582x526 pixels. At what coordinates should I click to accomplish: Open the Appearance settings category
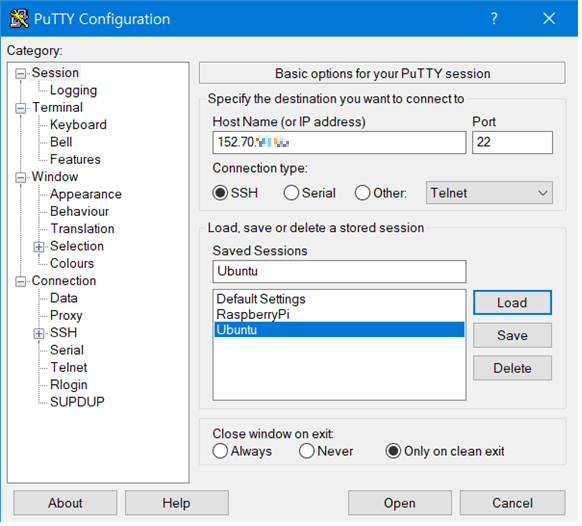[x=86, y=195]
